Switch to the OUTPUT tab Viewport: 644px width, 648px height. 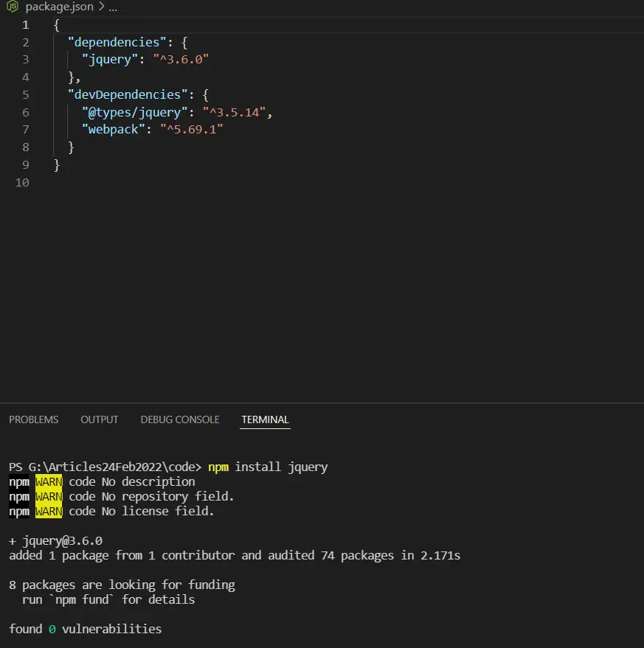tap(100, 419)
